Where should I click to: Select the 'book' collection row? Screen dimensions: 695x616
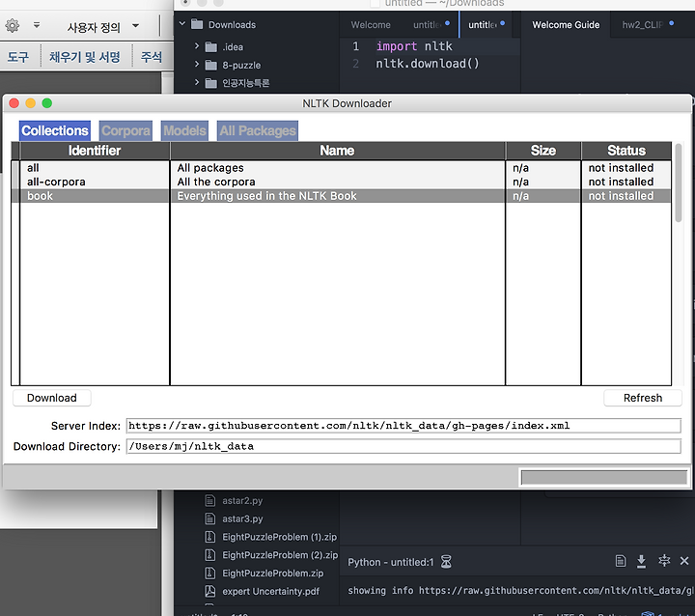click(342, 196)
